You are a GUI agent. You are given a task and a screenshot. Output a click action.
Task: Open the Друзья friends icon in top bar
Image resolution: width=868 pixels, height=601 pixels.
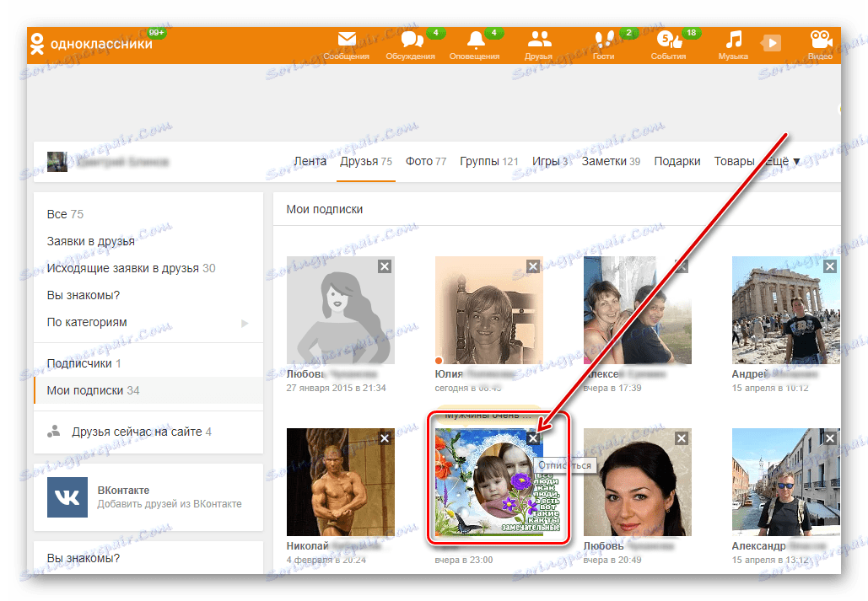point(539,40)
